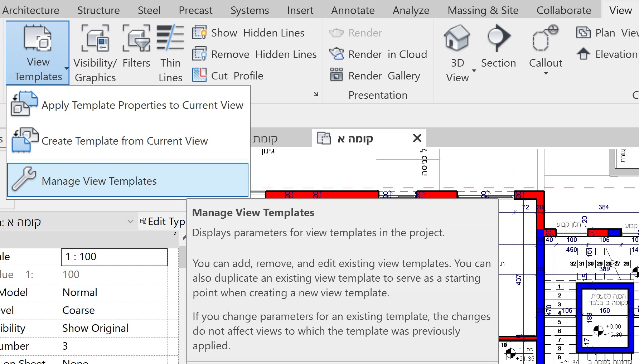Open the Render Gallery
The width and height of the screenshot is (639, 364).
pyautogui.click(x=374, y=76)
